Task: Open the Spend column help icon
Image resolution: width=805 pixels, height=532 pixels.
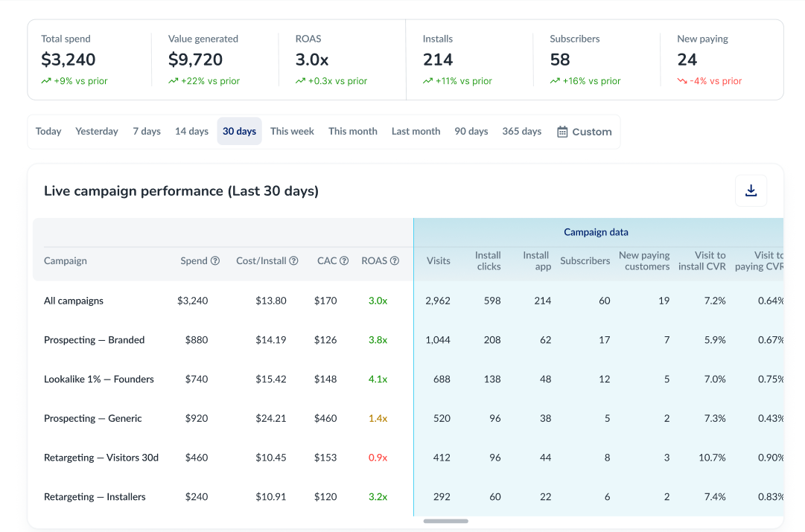Action: pos(215,260)
